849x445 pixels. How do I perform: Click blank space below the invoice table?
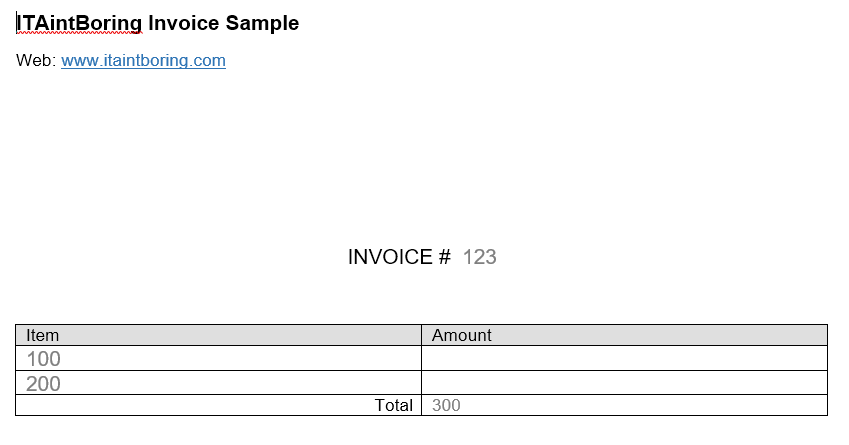pyautogui.click(x=422, y=431)
